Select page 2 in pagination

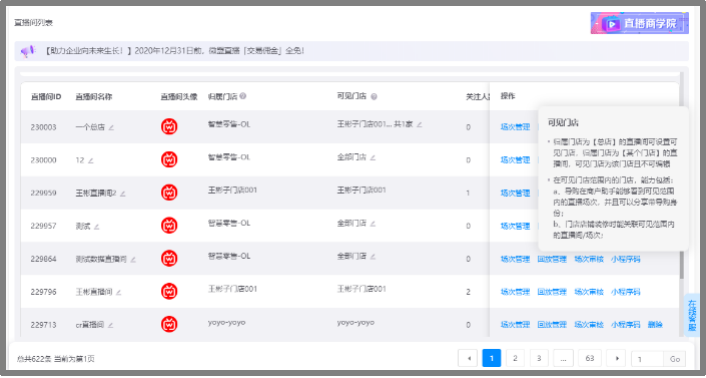[x=515, y=358]
